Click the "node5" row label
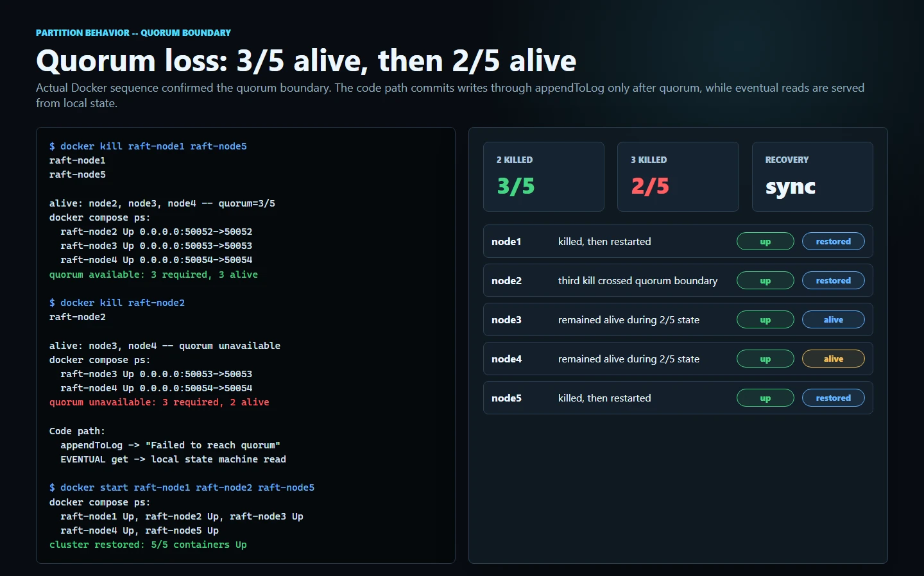Image resolution: width=924 pixels, height=576 pixels. coord(506,398)
